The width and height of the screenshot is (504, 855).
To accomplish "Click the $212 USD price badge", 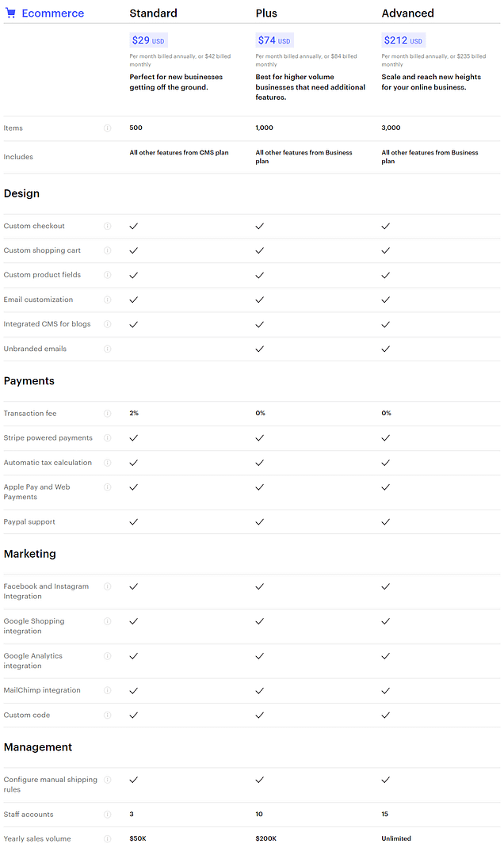I will point(402,40).
